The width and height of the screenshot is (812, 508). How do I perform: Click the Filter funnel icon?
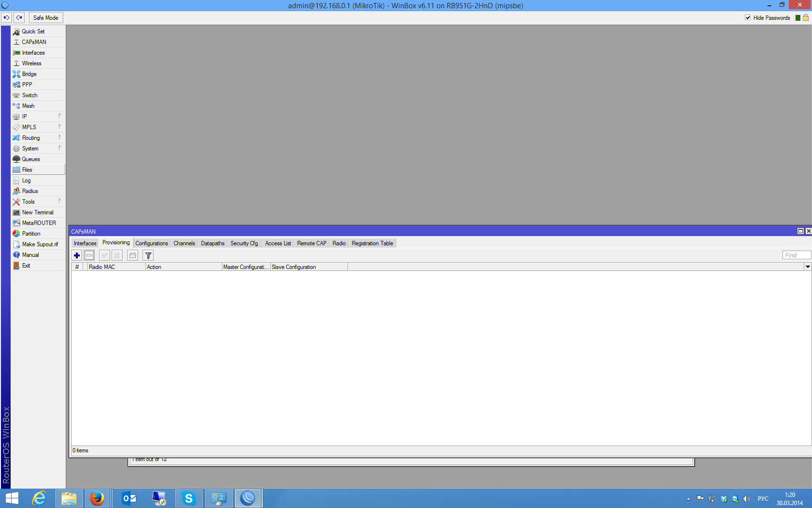click(x=148, y=255)
